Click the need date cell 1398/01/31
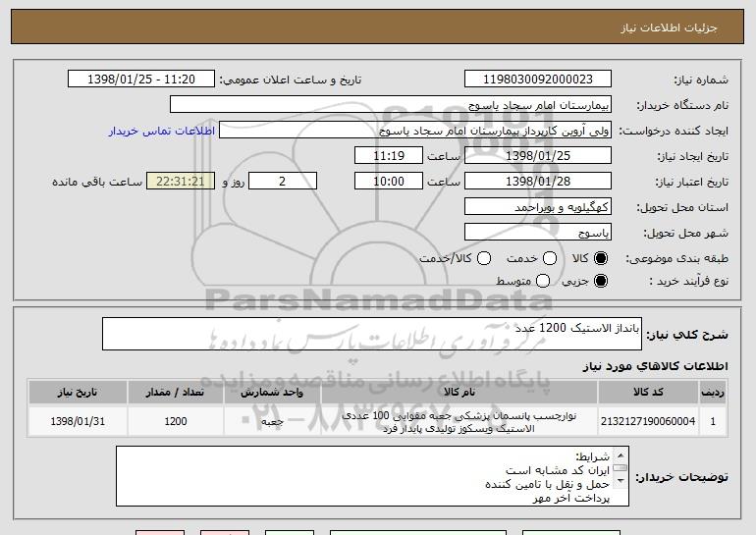This screenshot has width=756, height=535. pyautogui.click(x=78, y=421)
